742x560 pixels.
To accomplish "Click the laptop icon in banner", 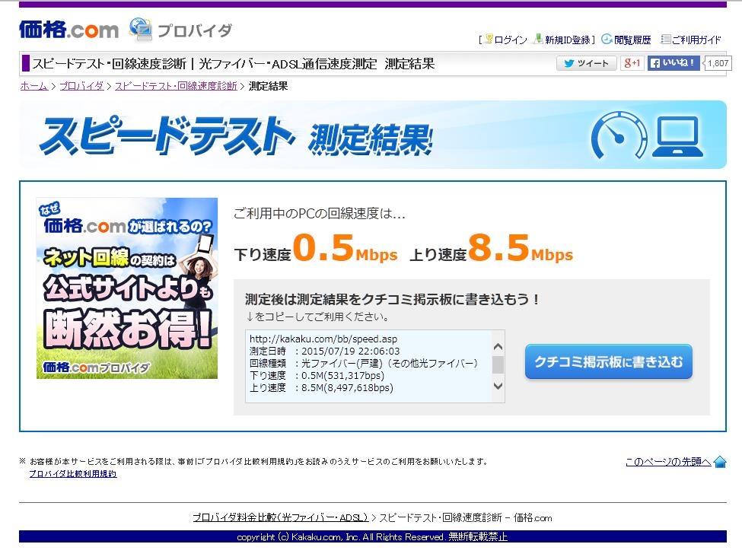I will click(x=677, y=136).
